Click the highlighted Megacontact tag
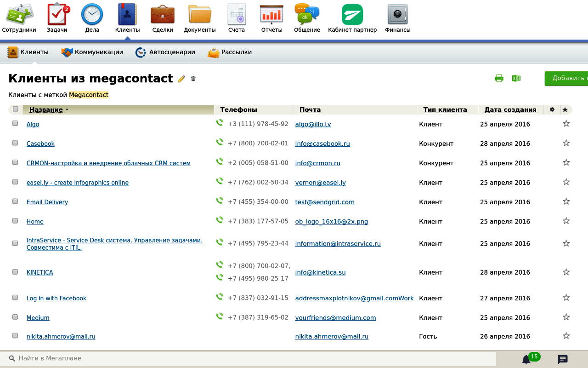Image resolution: width=588 pixels, height=368 pixels. pos(89,95)
